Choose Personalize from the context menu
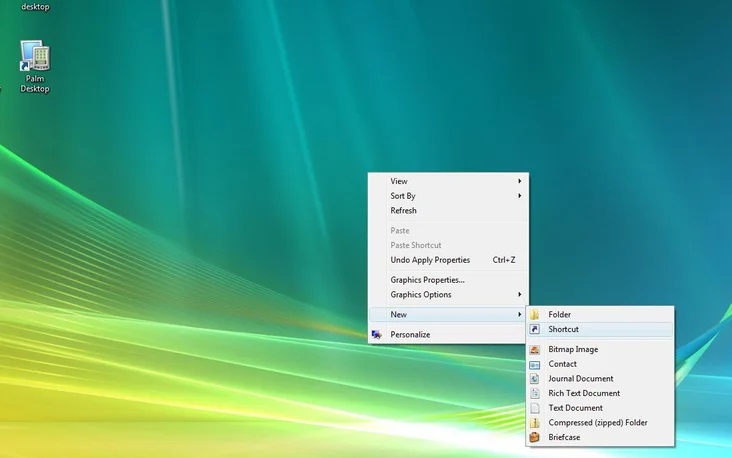Screen dimensions: 732x458 click(448, 335)
